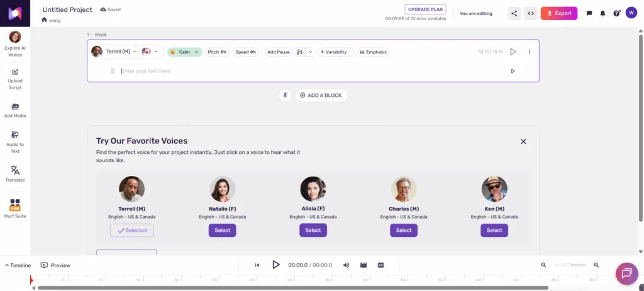Click the drag handle beside text input
644x291 pixels.
[113, 71]
